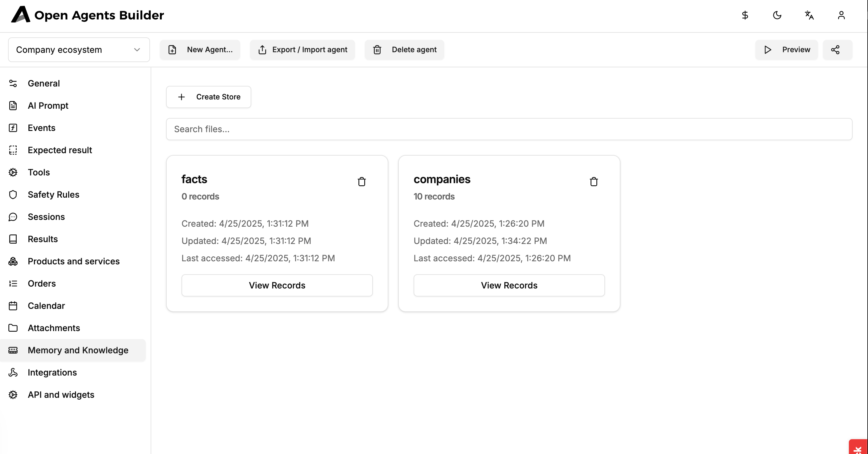Open the Tools section

click(73, 172)
